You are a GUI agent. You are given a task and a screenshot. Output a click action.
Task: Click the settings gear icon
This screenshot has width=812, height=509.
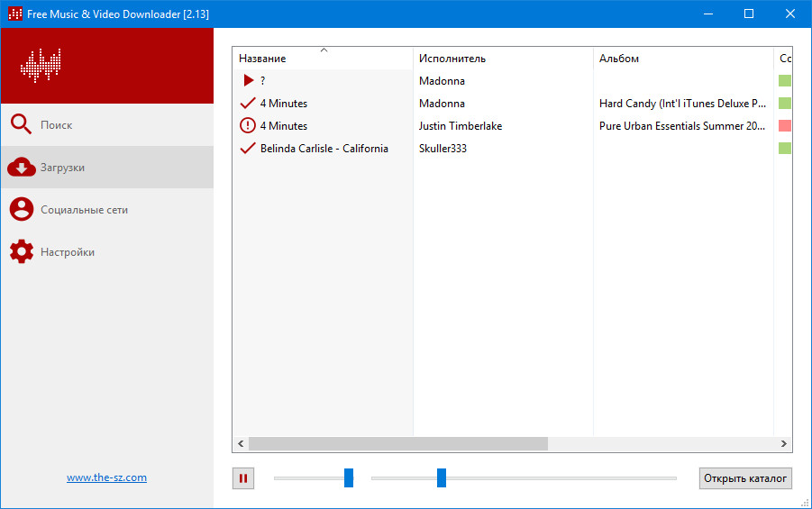(21, 252)
